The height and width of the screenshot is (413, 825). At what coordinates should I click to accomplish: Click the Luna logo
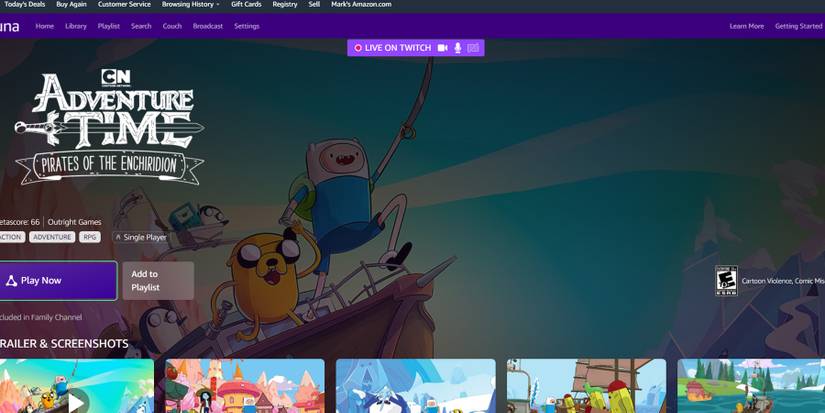click(x=9, y=26)
